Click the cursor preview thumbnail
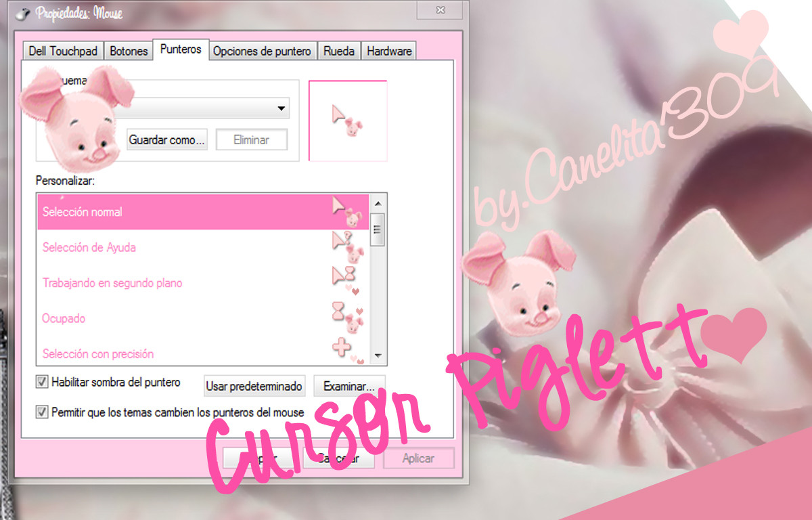The image size is (812, 520). click(348, 121)
